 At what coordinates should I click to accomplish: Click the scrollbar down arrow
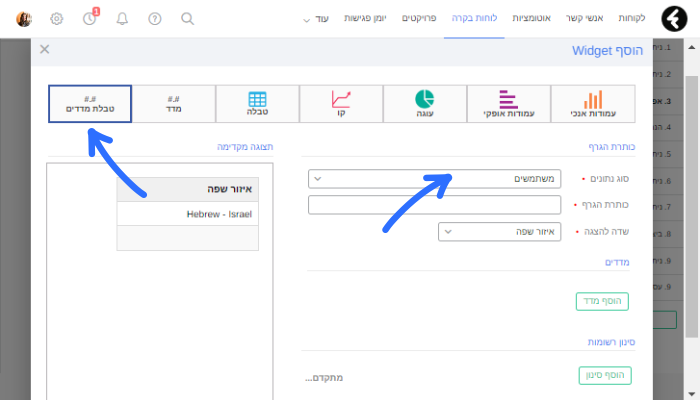[x=692, y=394]
